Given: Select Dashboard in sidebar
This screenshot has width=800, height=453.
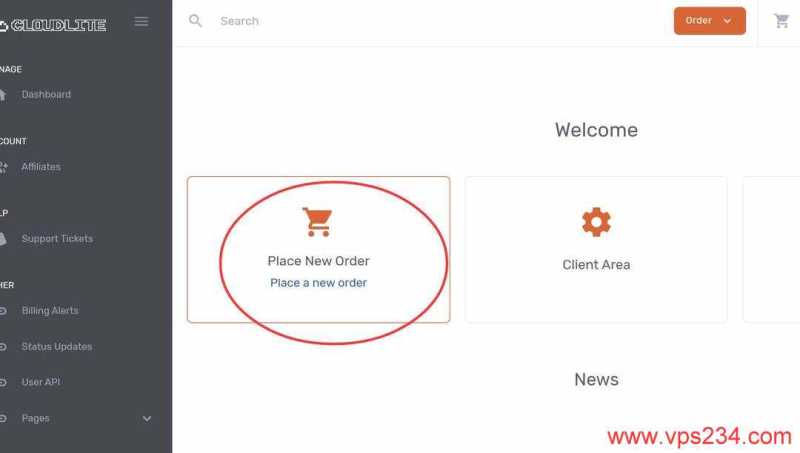Looking at the screenshot, I should (46, 94).
